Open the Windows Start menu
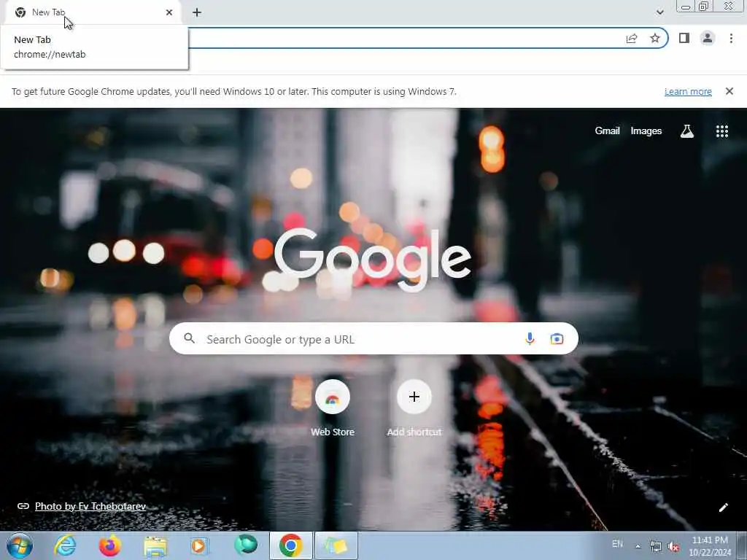The height and width of the screenshot is (560, 747). pos(20,545)
